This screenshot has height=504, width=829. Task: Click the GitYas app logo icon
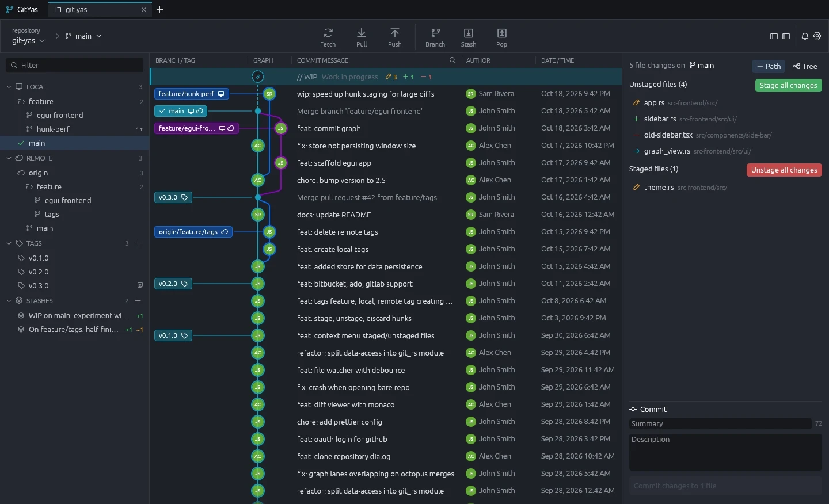pyautogui.click(x=9, y=10)
